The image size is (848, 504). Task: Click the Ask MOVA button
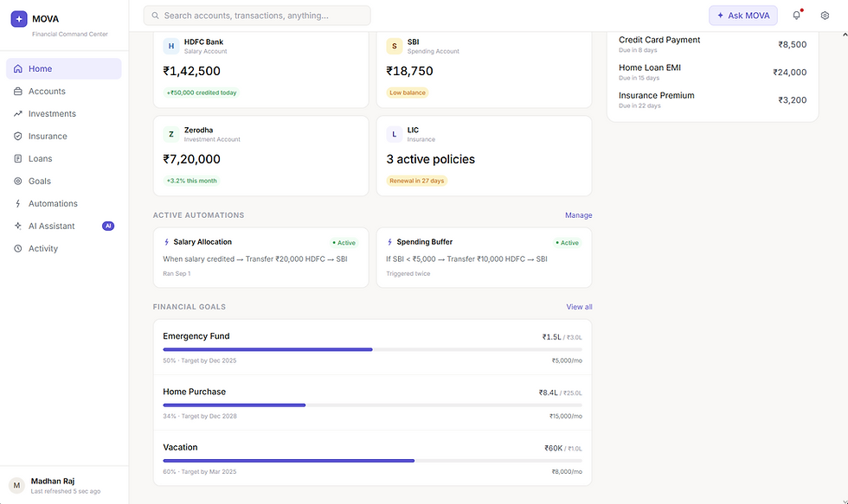point(743,16)
